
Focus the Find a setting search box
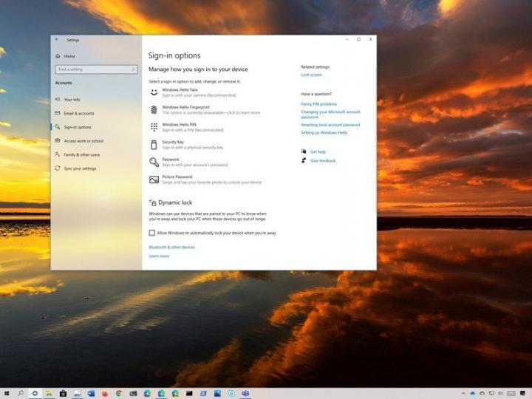[96, 69]
